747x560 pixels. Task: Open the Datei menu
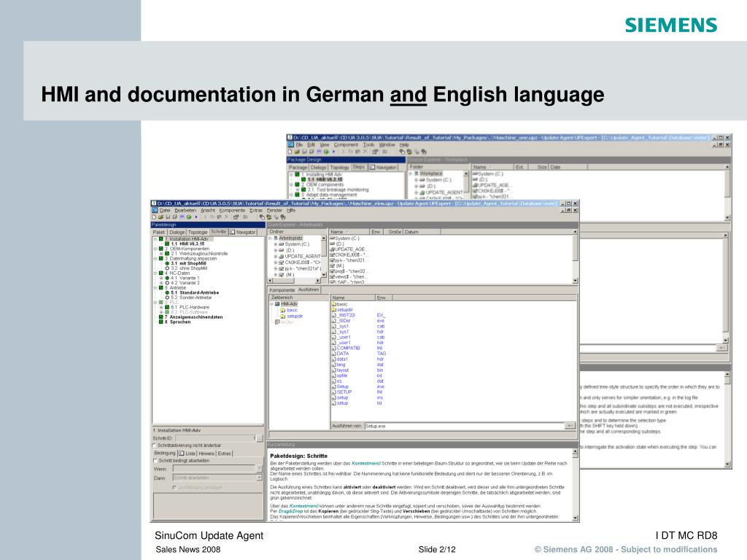[165, 211]
